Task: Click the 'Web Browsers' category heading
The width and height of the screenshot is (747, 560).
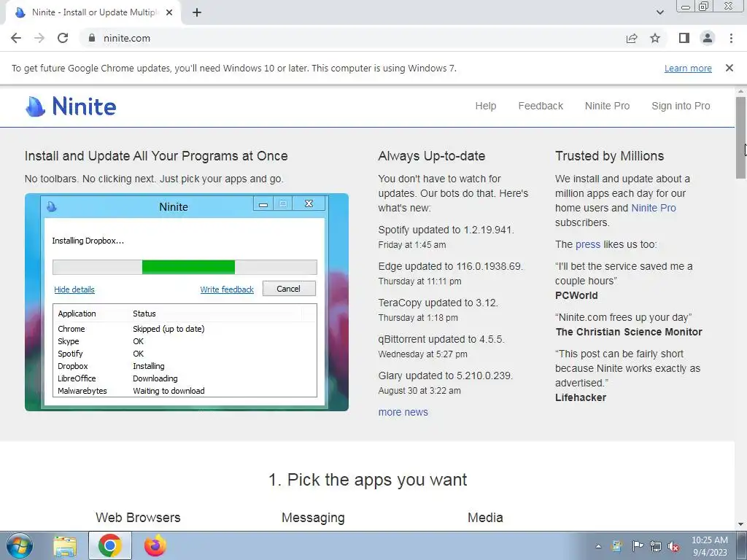Action: point(138,518)
